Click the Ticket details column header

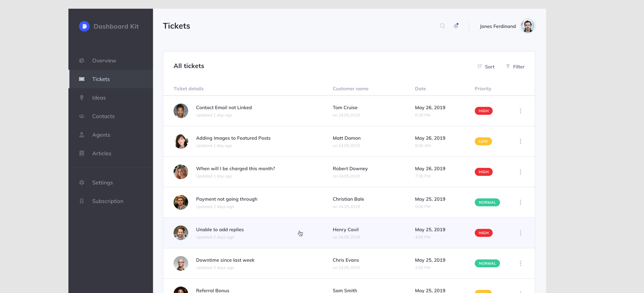[189, 89]
